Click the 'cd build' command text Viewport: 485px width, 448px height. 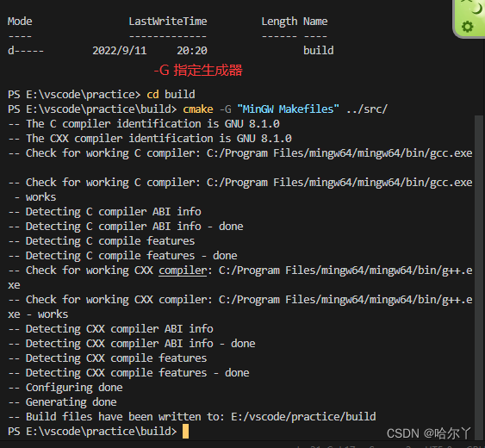coord(171,95)
